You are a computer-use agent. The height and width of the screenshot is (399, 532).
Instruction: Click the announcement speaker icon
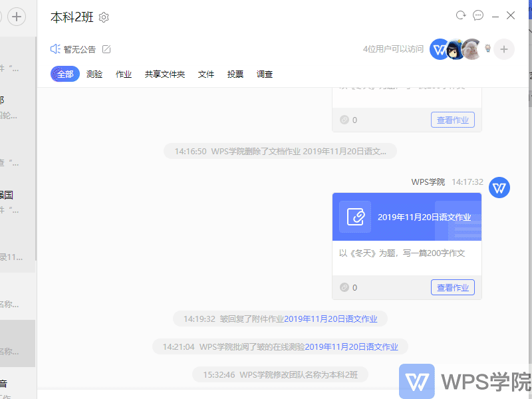pos(55,49)
